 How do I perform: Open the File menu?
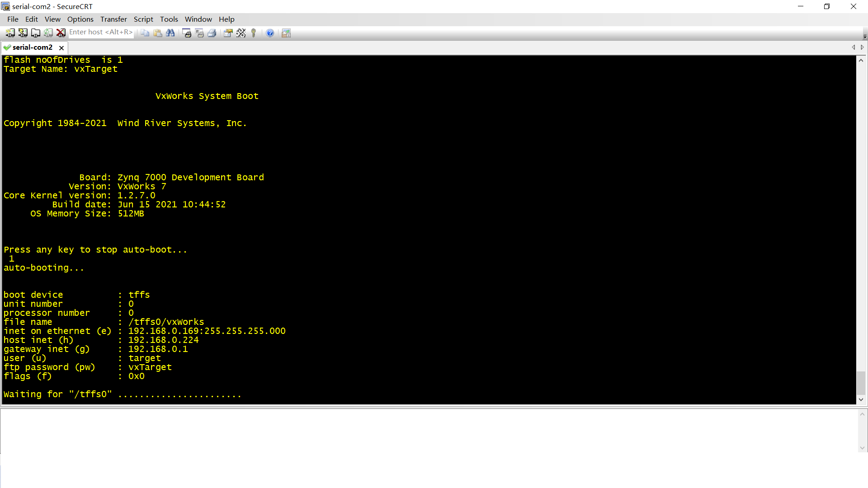point(13,19)
